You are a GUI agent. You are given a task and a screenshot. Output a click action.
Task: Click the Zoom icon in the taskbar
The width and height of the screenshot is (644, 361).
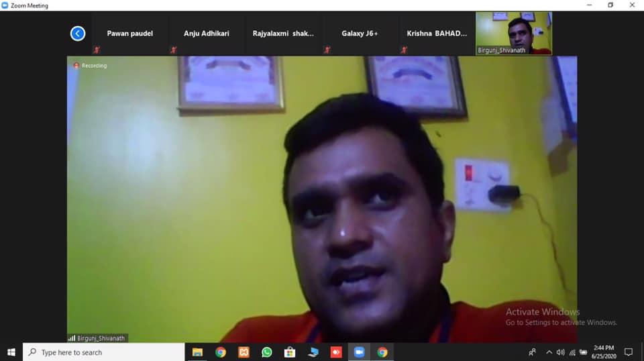[x=359, y=352]
